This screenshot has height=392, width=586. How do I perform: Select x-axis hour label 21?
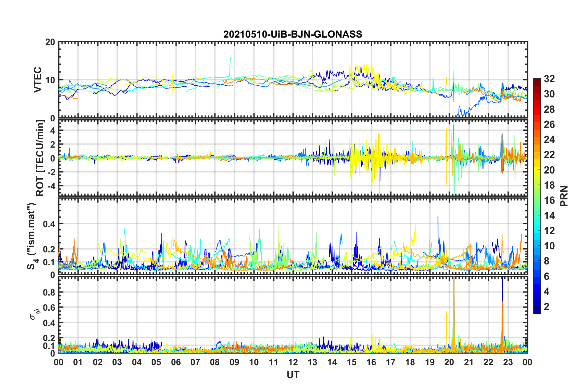(469, 362)
